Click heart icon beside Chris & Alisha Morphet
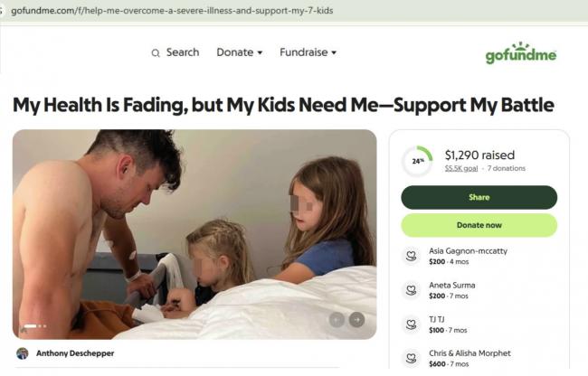 pyautogui.click(x=411, y=358)
